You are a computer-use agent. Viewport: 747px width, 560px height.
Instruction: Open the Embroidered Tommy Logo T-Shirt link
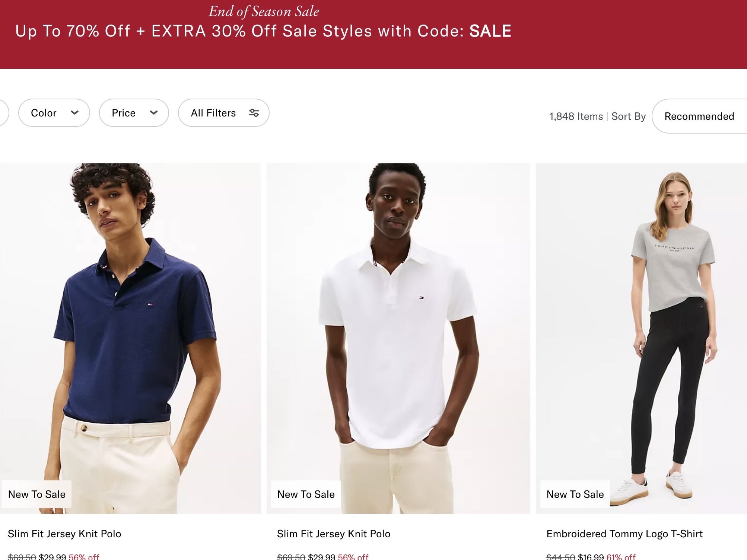(624, 534)
